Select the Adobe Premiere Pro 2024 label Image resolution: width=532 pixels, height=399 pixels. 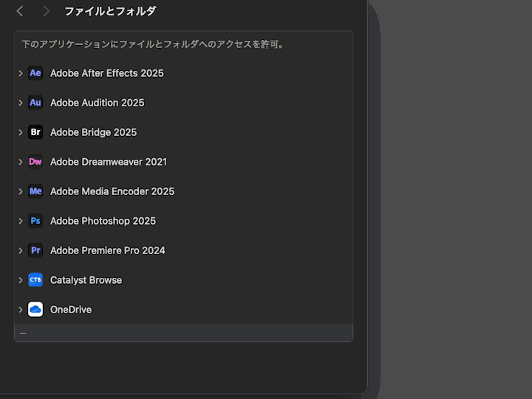click(x=108, y=250)
